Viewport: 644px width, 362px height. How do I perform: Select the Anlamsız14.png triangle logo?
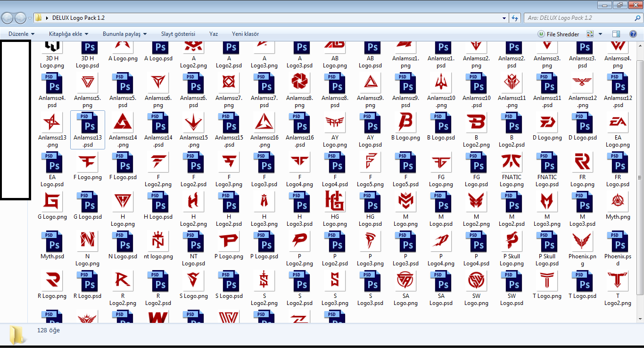pos(123,123)
